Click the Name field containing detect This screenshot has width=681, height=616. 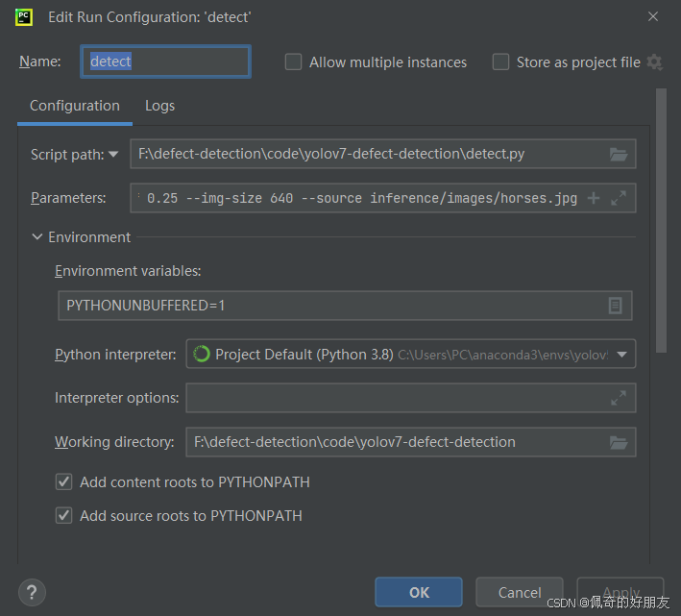[165, 62]
